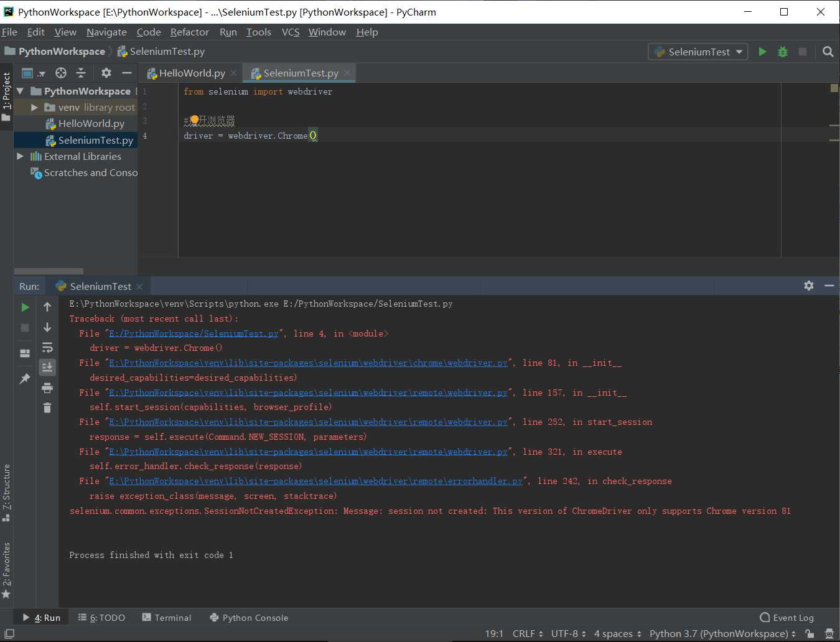Toggle soft-wrap in Run console
Screen dimensions: 840x642
pos(47,348)
